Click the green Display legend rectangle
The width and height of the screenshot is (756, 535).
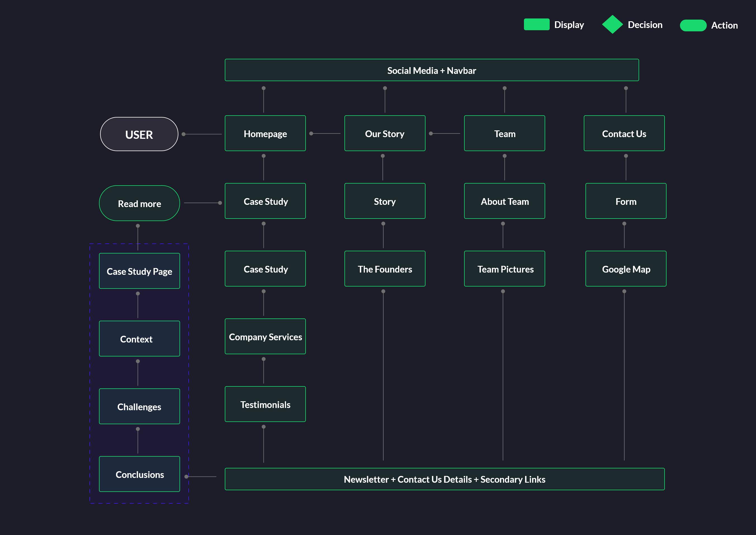tap(536, 25)
